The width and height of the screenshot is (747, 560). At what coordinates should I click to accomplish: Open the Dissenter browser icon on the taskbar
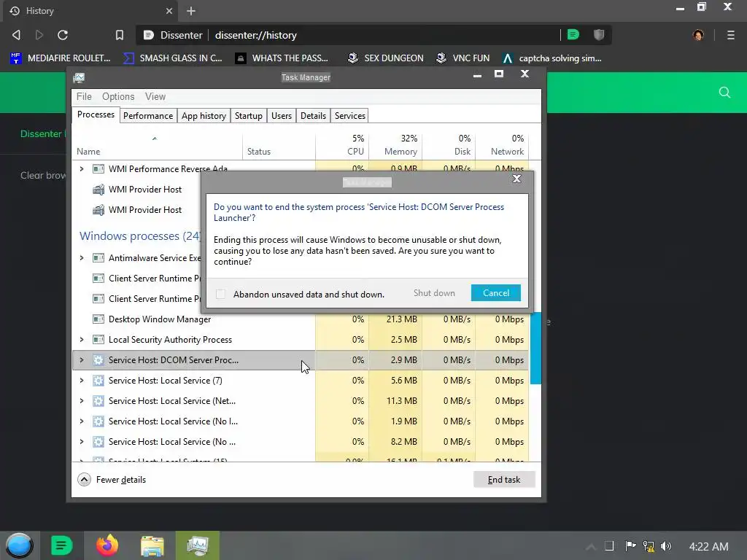tap(61, 545)
